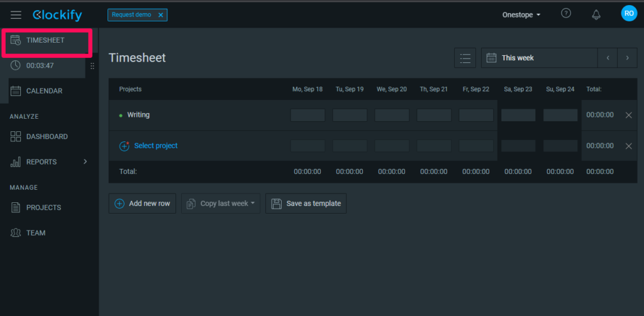644x316 pixels.
Task: Click the Writing project name
Action: point(138,115)
